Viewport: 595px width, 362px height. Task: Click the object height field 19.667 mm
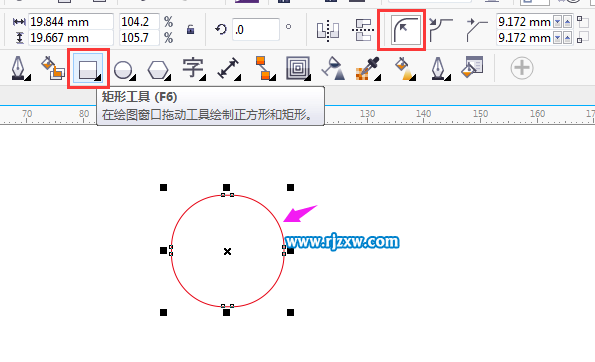(x=71, y=38)
